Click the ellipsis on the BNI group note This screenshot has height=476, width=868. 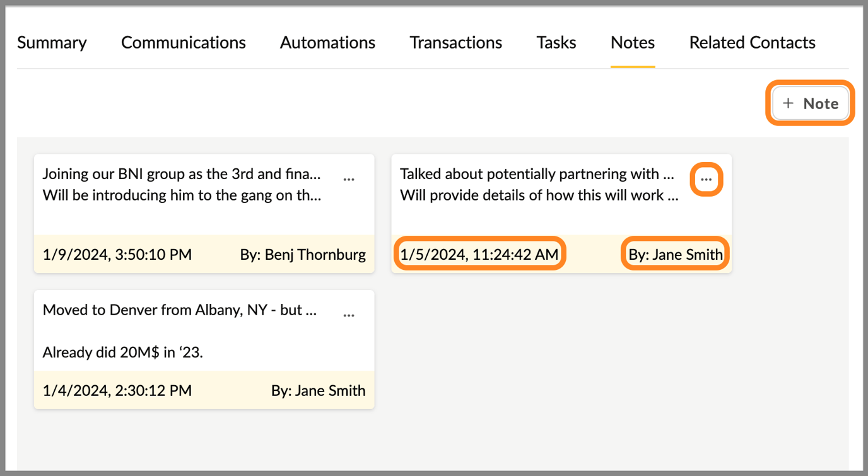[x=349, y=178]
